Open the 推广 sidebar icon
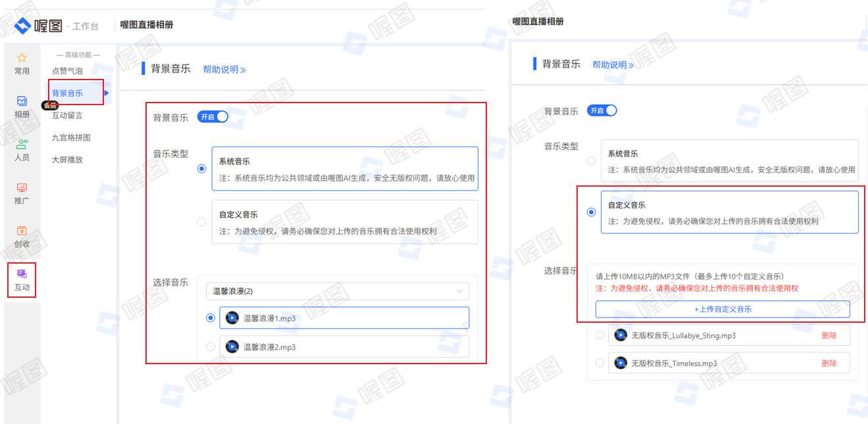This screenshot has height=424, width=868. pyautogui.click(x=22, y=188)
